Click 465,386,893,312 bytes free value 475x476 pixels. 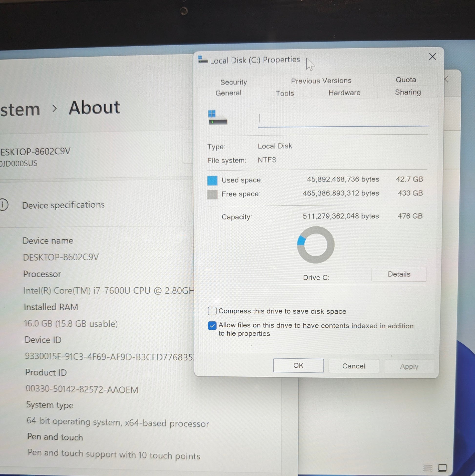click(341, 193)
